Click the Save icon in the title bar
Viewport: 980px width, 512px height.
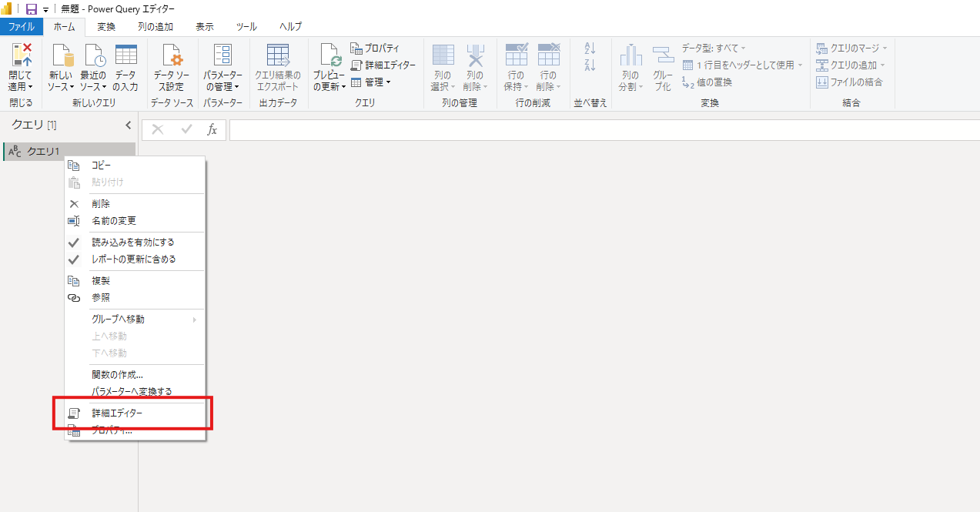pyautogui.click(x=32, y=8)
